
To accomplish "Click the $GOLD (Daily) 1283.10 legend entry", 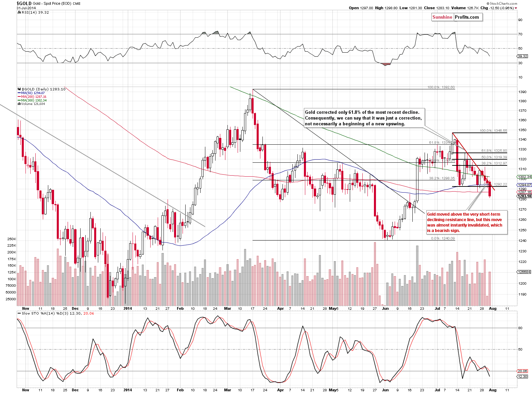I will [x=41, y=89].
